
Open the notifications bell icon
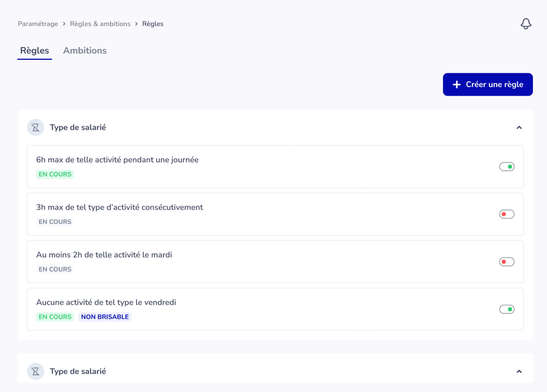(x=526, y=24)
